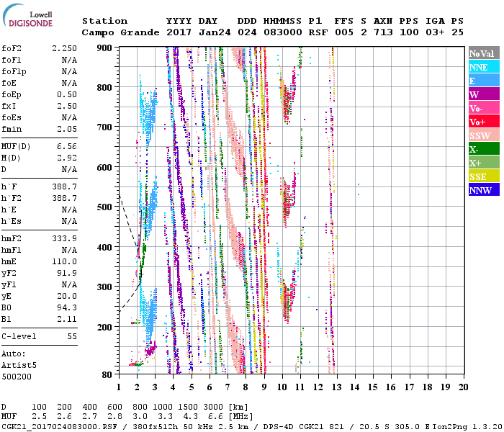
Task: Click the C-level value 55
Action: coord(71,336)
